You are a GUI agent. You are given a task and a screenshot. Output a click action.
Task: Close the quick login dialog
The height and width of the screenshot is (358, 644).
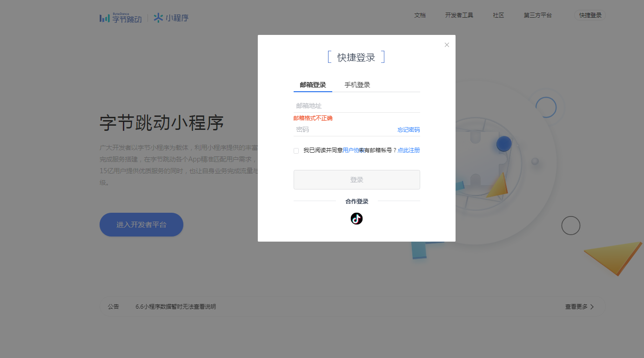point(447,45)
